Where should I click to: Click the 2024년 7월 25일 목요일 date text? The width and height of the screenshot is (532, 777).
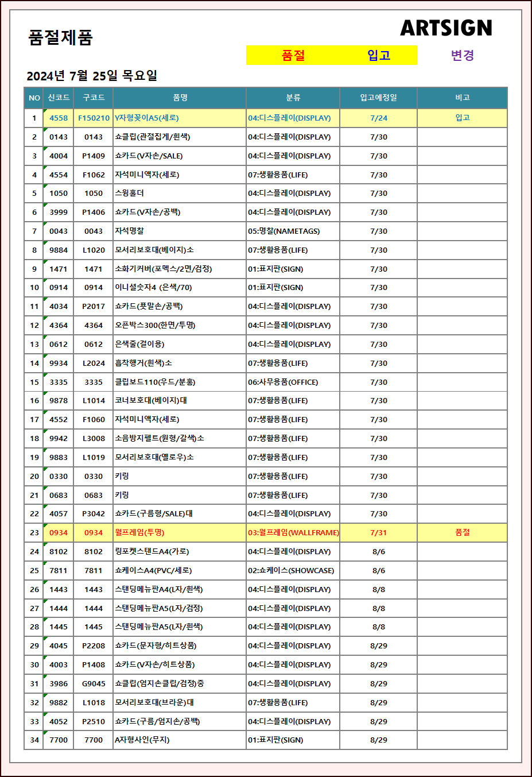coord(92,76)
